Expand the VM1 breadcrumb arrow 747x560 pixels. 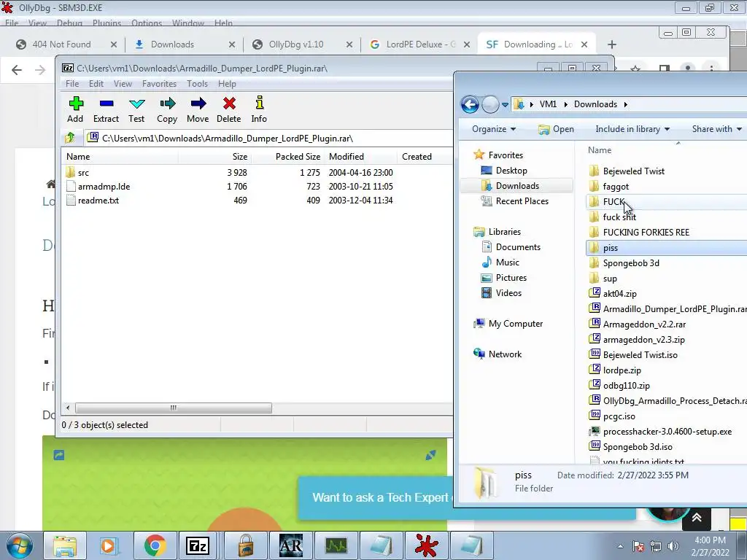(x=565, y=104)
